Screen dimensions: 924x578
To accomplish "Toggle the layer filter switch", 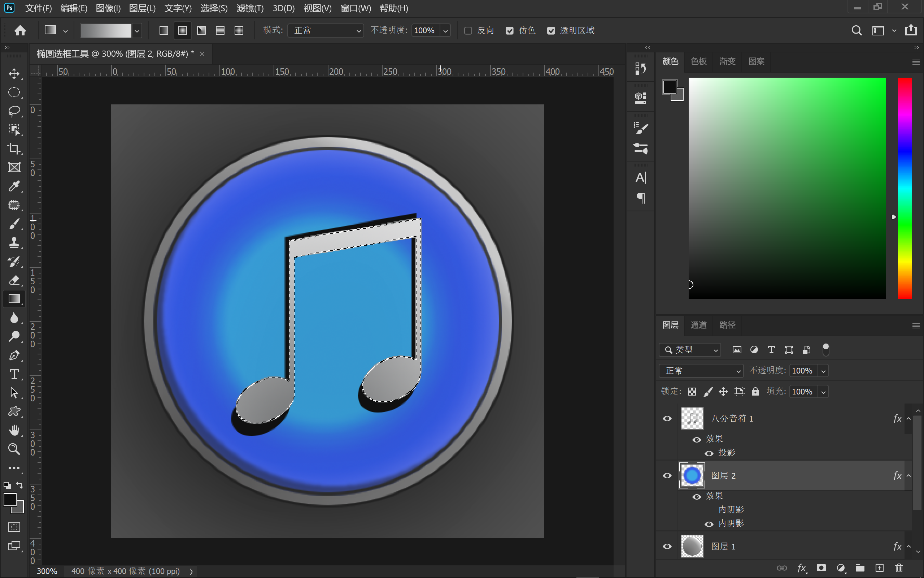I will pyautogui.click(x=825, y=349).
